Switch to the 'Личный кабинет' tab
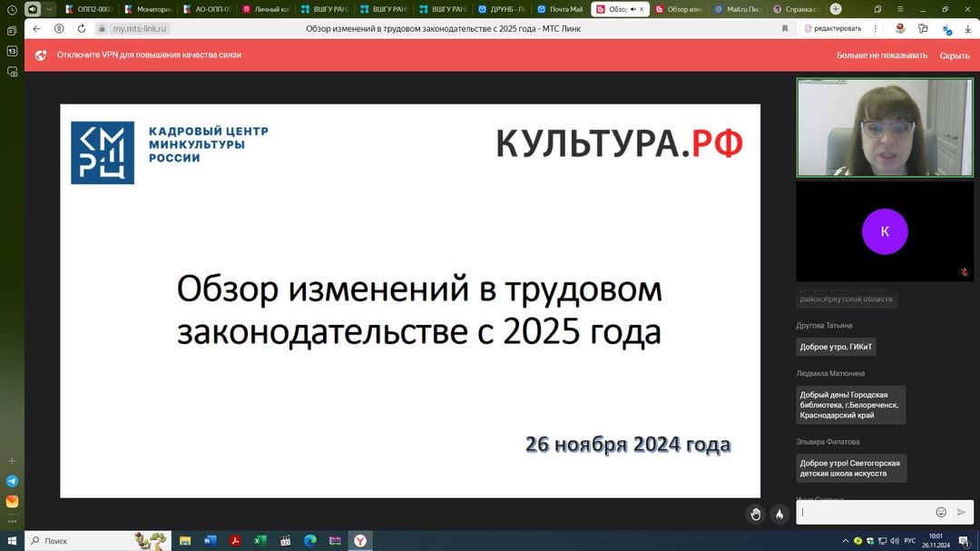The image size is (980, 551). [266, 9]
